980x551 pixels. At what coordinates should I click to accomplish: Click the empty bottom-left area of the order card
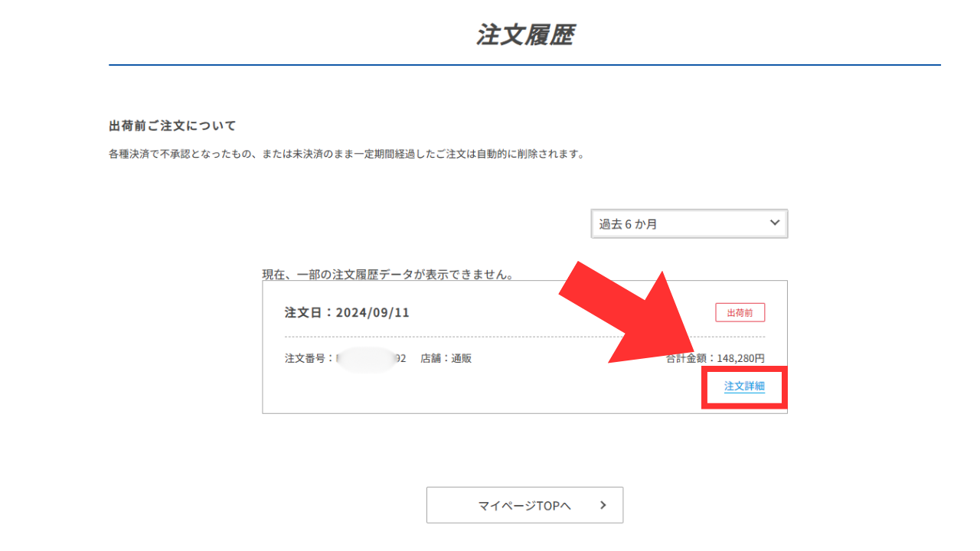pos(345,394)
